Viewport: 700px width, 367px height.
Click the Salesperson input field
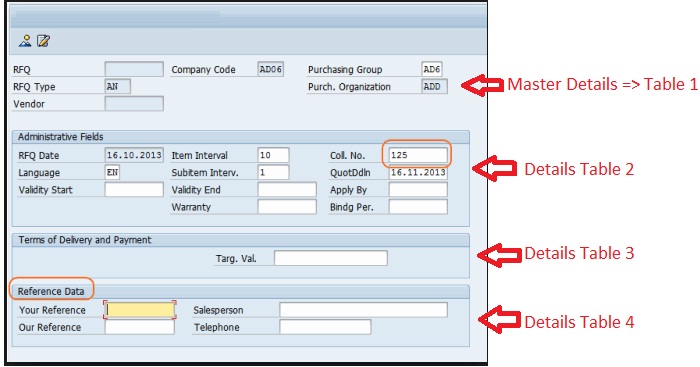(363, 310)
